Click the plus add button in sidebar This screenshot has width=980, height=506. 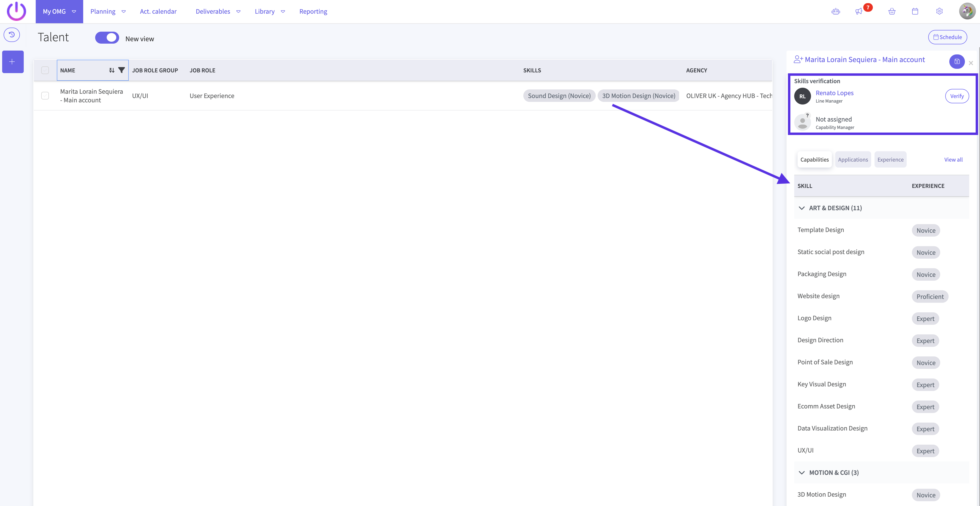[12, 62]
